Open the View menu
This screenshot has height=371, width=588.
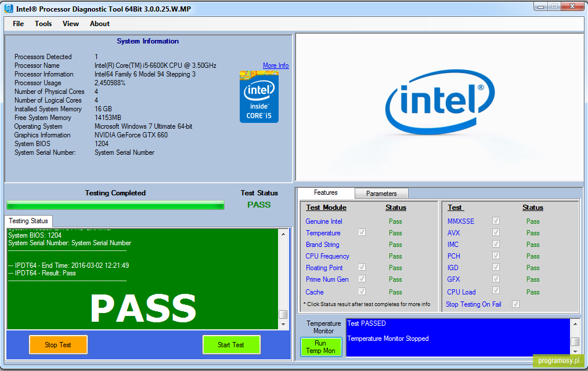click(70, 24)
